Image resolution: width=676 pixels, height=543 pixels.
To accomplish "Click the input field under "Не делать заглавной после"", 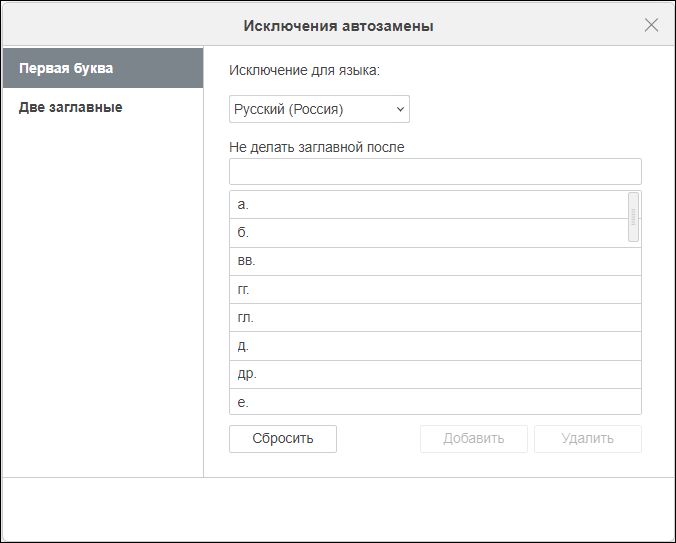I will pos(435,172).
